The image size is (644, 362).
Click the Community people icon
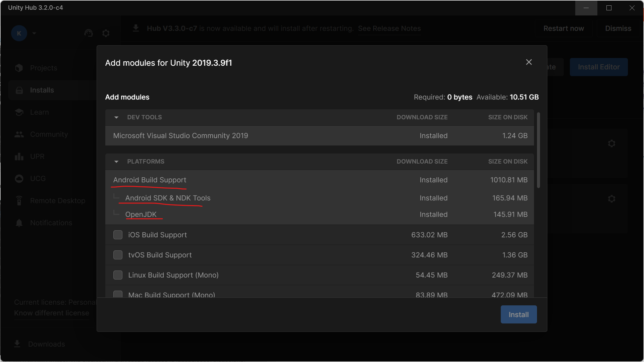(x=19, y=134)
